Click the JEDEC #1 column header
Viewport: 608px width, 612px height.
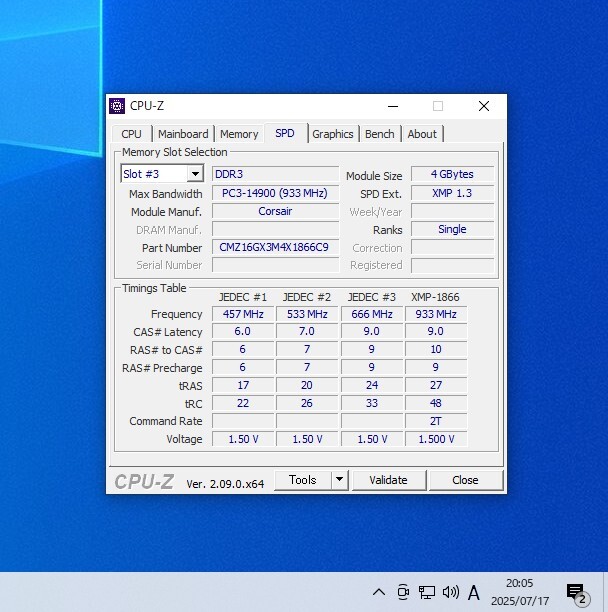click(243, 297)
